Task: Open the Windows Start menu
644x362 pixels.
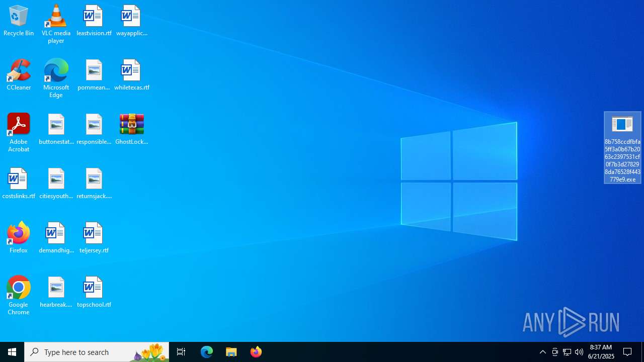Action: pos(12,352)
